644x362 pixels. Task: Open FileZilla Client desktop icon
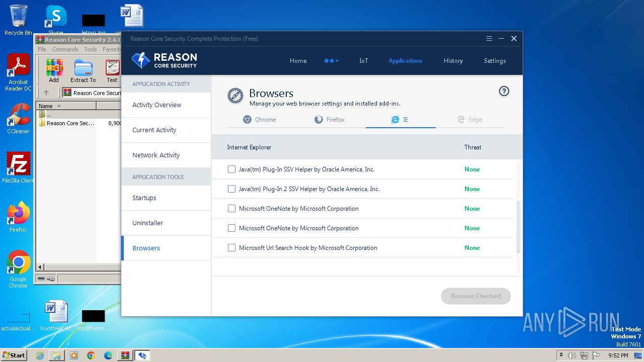tap(18, 167)
